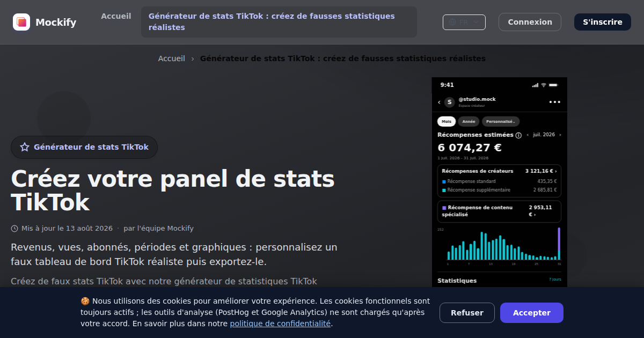This screenshot has width=644, height=338.
Task: Open the Mockify brand name link
Action: (56, 22)
